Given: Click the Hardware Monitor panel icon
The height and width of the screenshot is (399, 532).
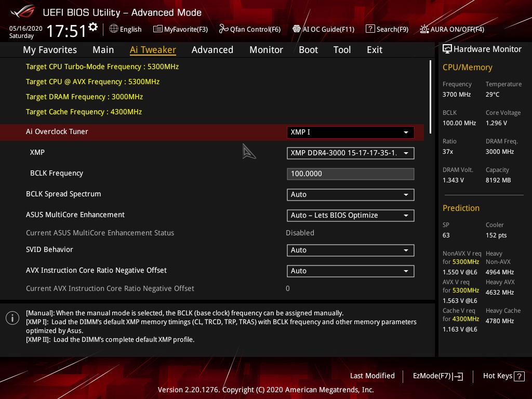Looking at the screenshot, I should pos(447,48).
